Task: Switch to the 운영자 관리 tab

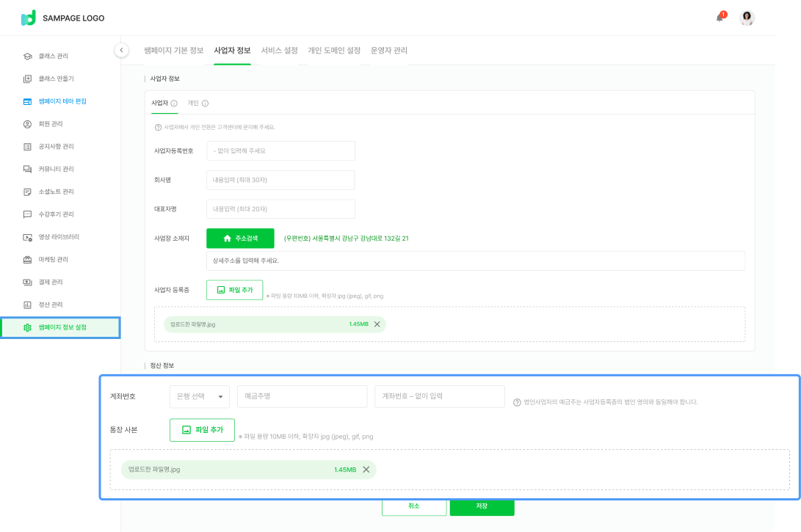Action: [388, 50]
